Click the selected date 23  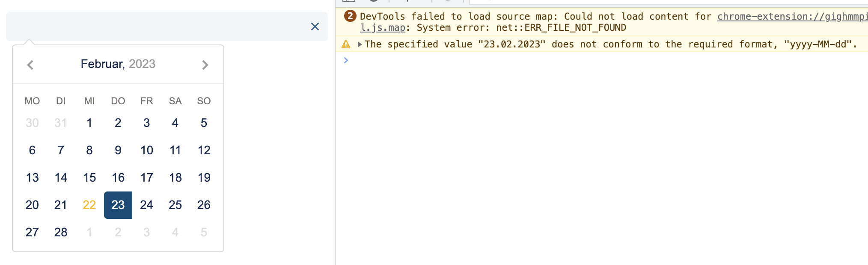[x=118, y=205]
